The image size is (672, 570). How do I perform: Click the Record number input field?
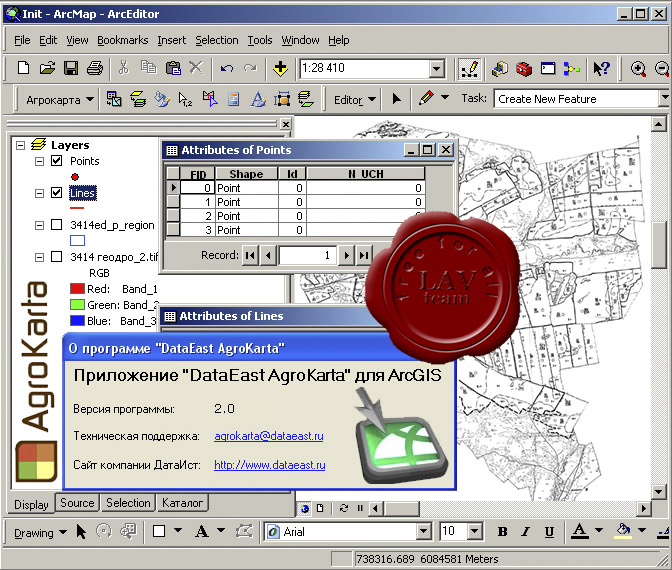(307, 255)
